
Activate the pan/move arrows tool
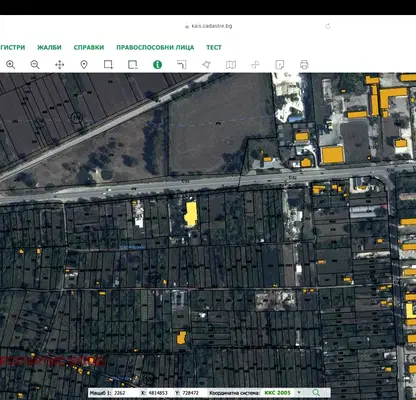point(59,65)
